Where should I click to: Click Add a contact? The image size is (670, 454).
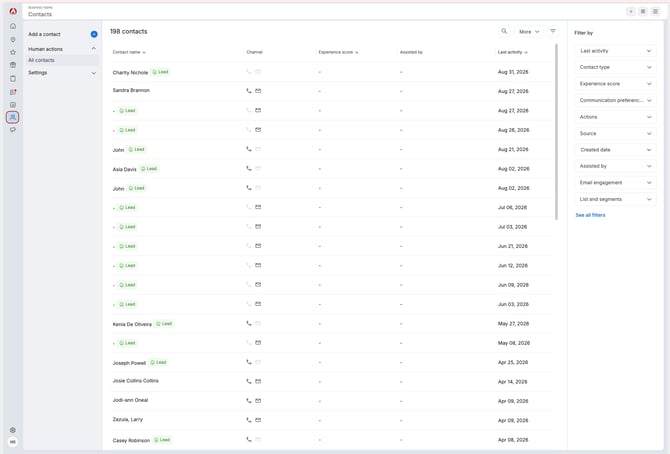point(44,34)
